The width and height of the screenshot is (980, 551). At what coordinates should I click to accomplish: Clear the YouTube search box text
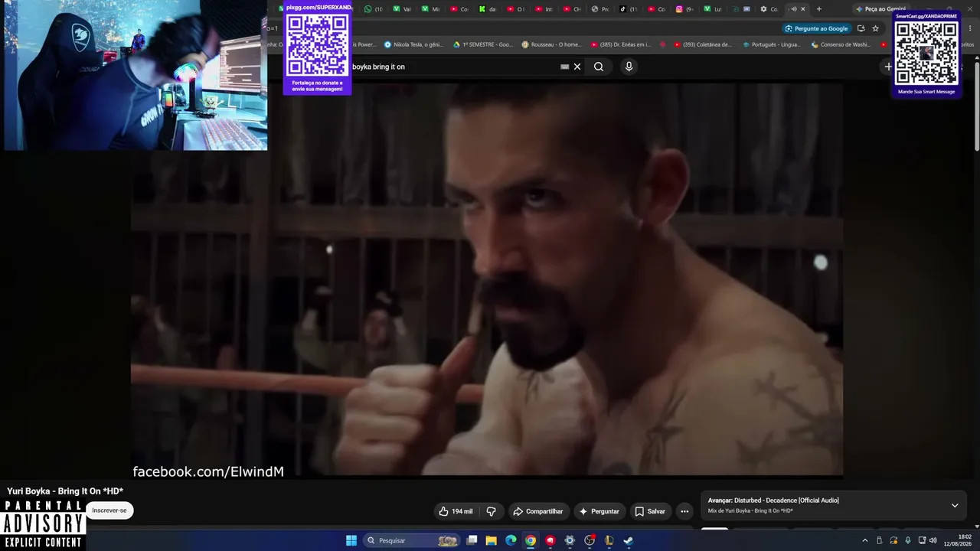pos(577,67)
